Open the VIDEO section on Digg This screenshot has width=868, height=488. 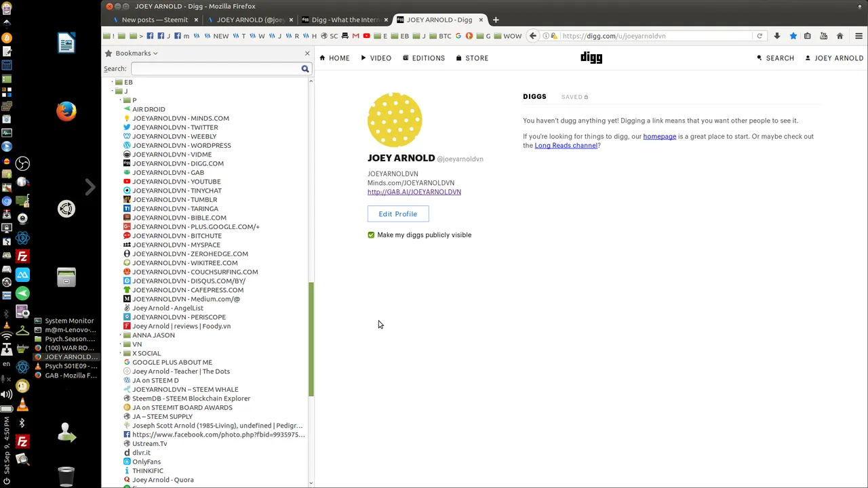[x=376, y=58]
